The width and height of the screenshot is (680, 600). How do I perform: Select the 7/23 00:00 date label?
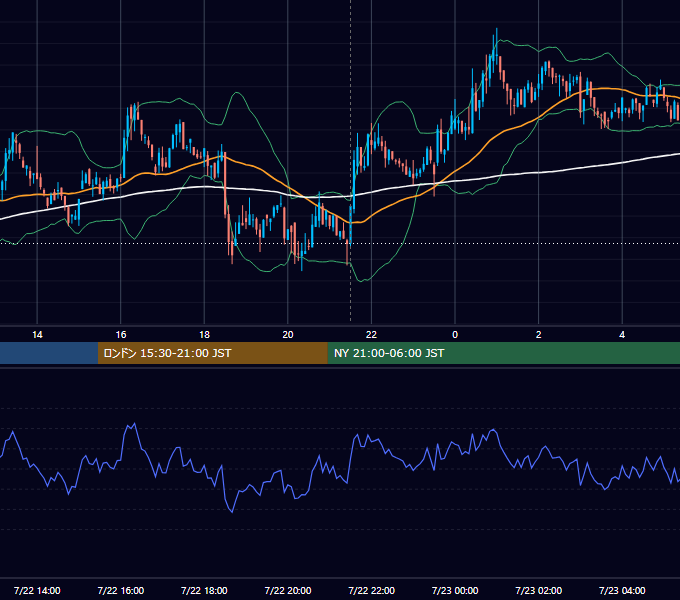pos(455,590)
